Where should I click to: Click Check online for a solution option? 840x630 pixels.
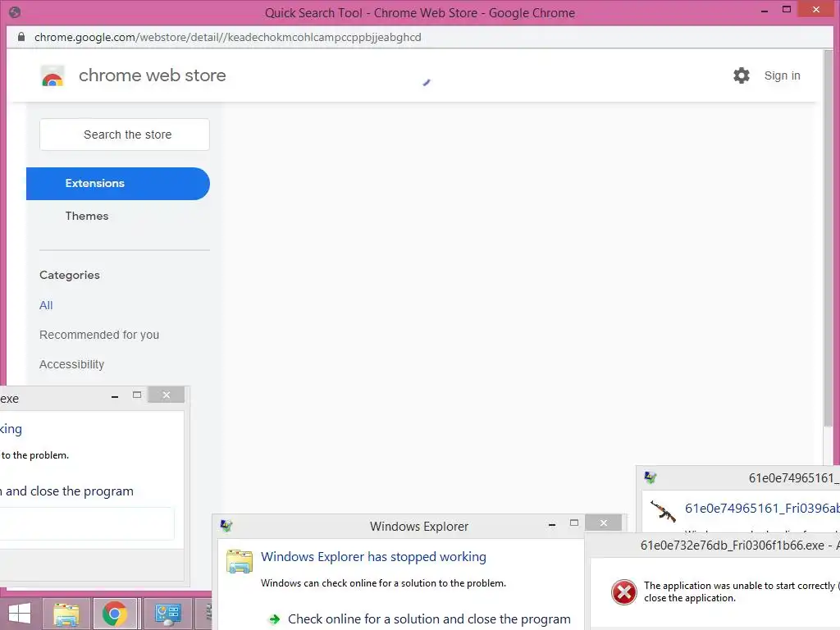[x=428, y=619]
